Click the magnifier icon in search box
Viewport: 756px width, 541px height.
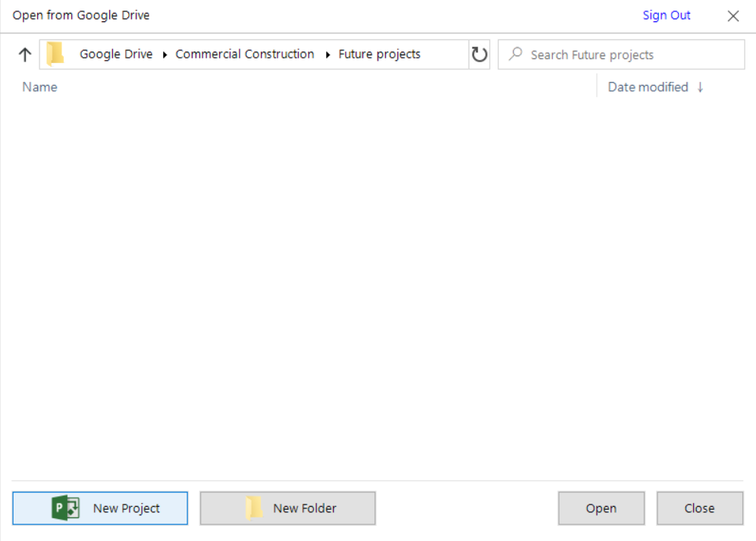pos(516,54)
